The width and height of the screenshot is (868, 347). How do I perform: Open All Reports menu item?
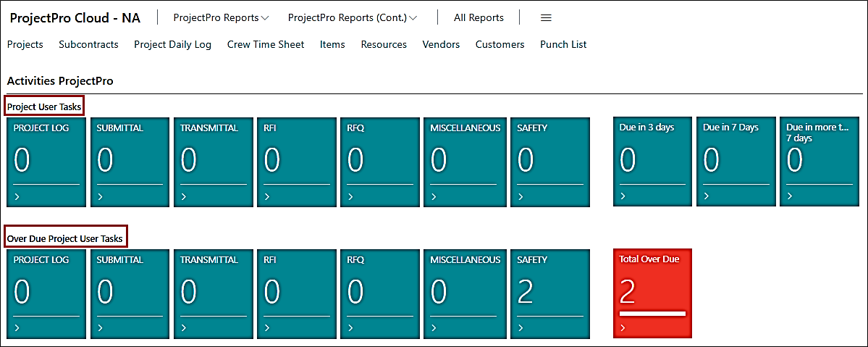pyautogui.click(x=479, y=17)
